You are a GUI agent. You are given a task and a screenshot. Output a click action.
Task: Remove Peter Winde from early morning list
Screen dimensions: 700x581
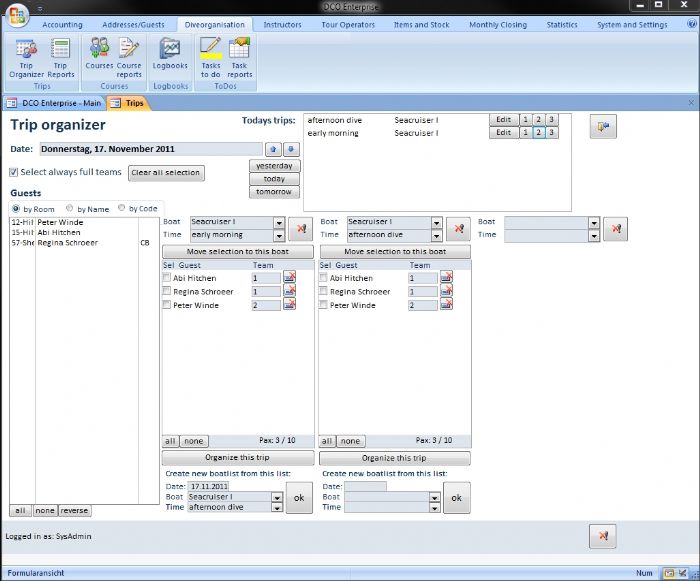click(290, 305)
